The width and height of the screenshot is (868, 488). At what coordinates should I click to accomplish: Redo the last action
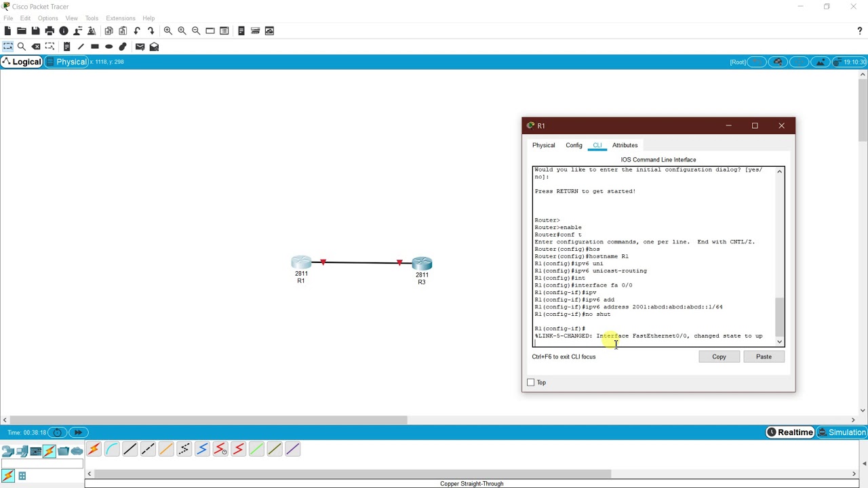(x=151, y=30)
